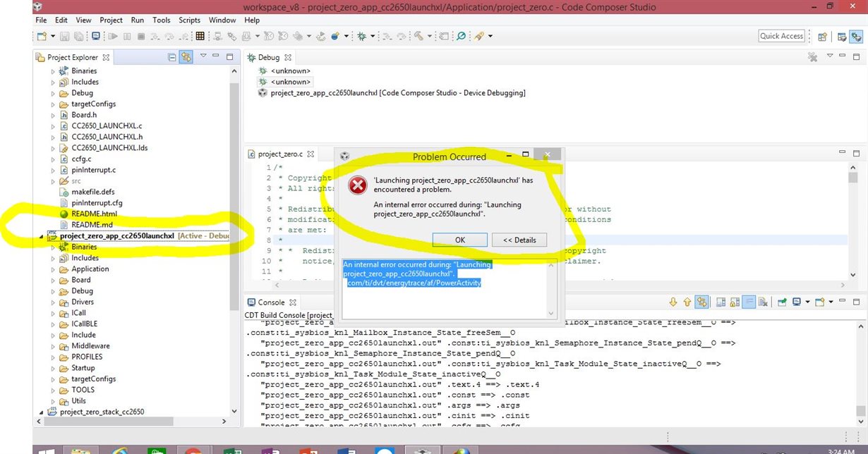Expand the PROFILES folder
Screen dimensions: 868x454
click(x=53, y=357)
